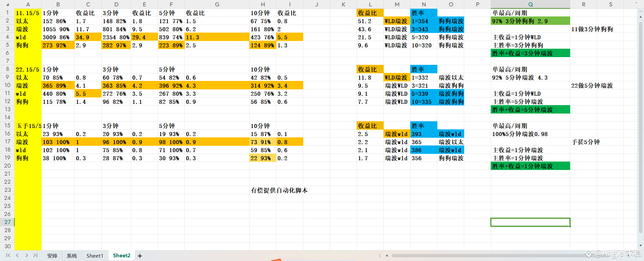Select the blue cell 393
This screenshot has height=261, width=644.
pyautogui.click(x=424, y=134)
